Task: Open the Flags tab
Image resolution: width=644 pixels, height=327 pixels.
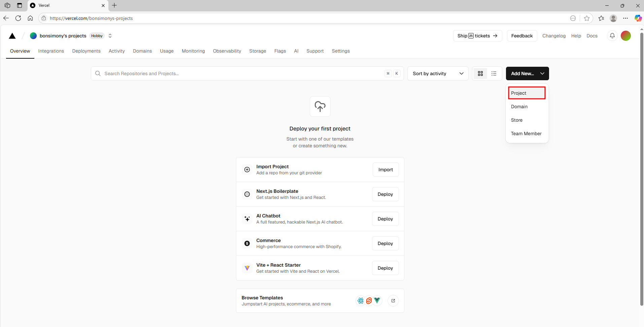Action: coord(280,51)
